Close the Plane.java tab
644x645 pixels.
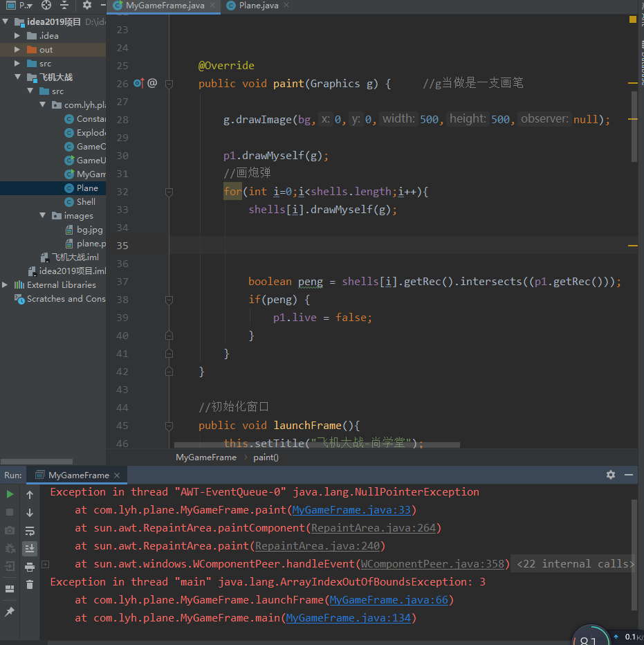[x=286, y=5]
